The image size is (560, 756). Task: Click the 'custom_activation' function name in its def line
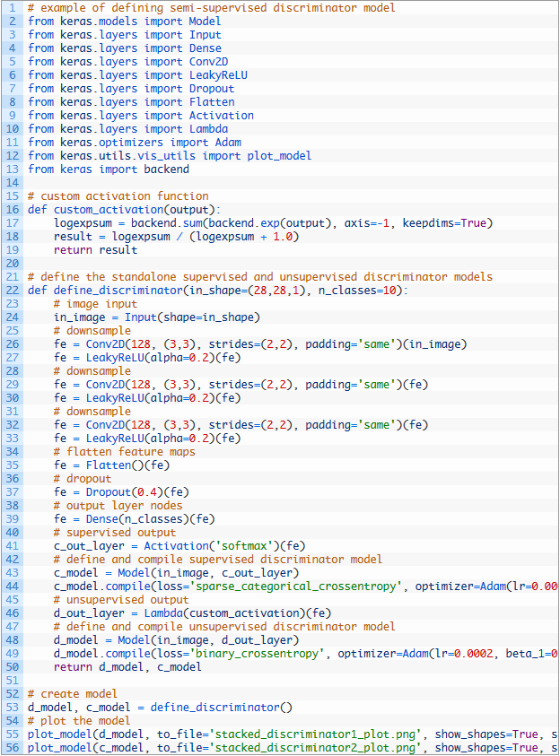109,209
